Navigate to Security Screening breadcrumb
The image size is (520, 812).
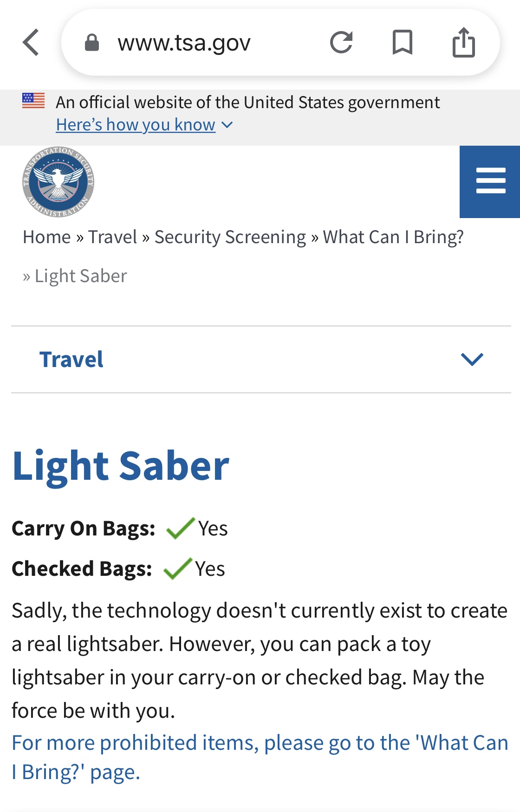coord(230,237)
